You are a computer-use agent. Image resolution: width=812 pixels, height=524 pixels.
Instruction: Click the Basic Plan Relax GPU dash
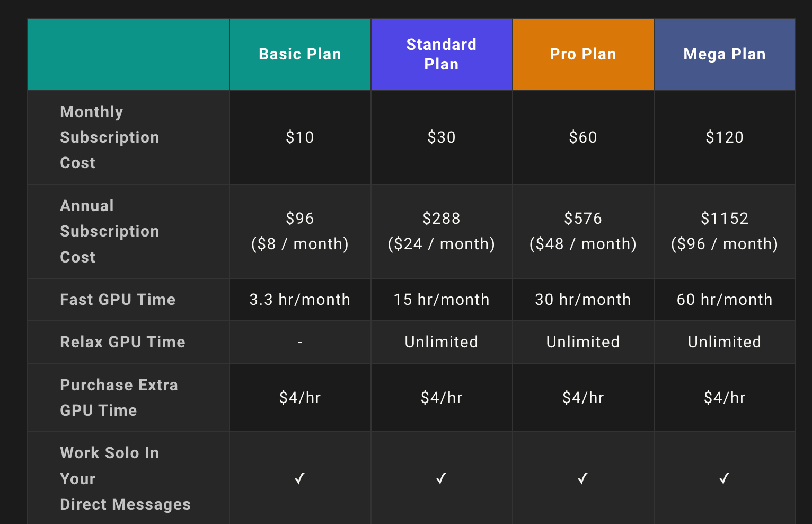tap(300, 342)
